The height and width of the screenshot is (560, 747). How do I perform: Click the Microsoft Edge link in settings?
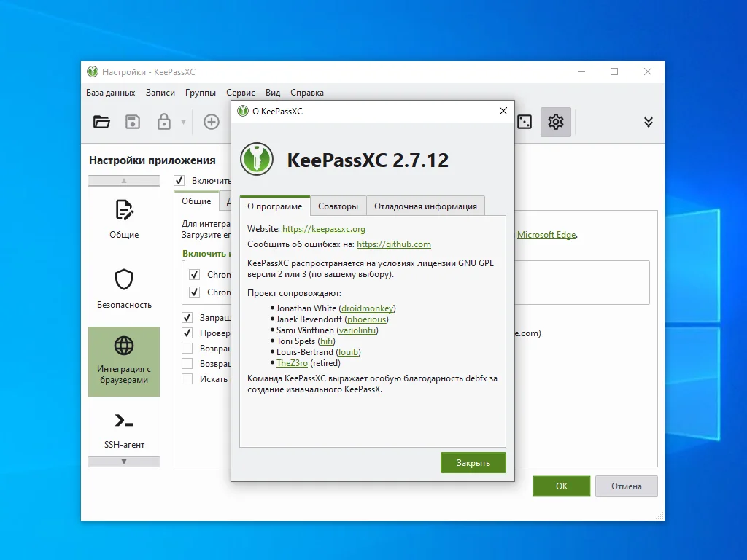coord(546,234)
